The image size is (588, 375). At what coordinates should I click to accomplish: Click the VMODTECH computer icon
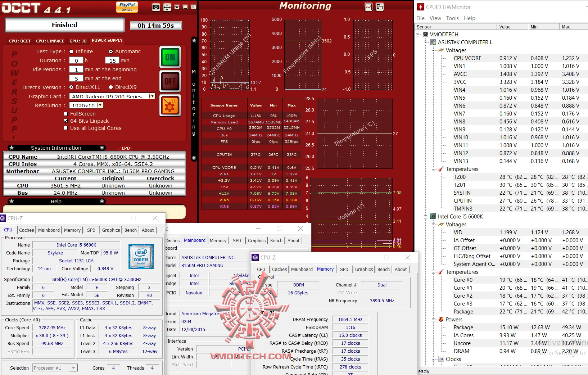click(425, 35)
